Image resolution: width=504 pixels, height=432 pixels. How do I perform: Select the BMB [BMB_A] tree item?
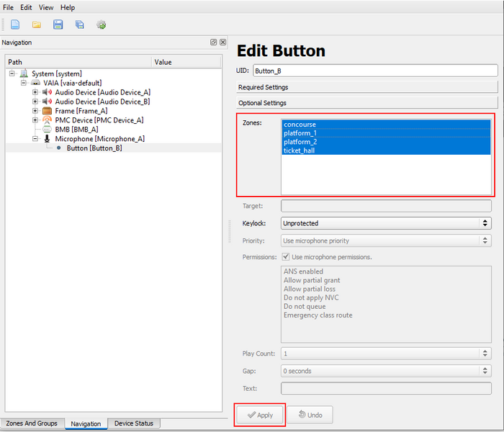76,130
